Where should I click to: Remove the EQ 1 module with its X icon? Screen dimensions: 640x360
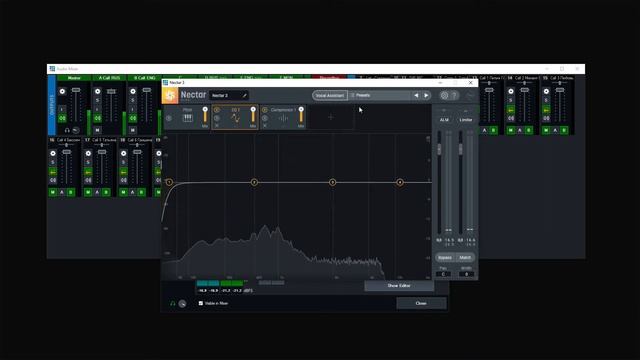tap(217, 126)
